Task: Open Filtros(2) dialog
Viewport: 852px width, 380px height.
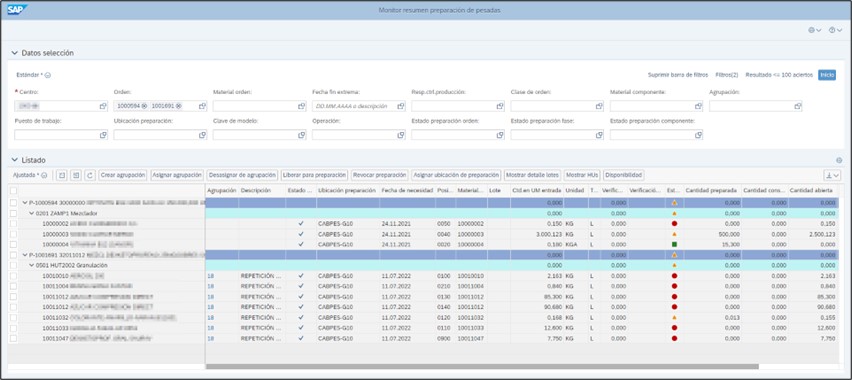Action: (x=726, y=74)
